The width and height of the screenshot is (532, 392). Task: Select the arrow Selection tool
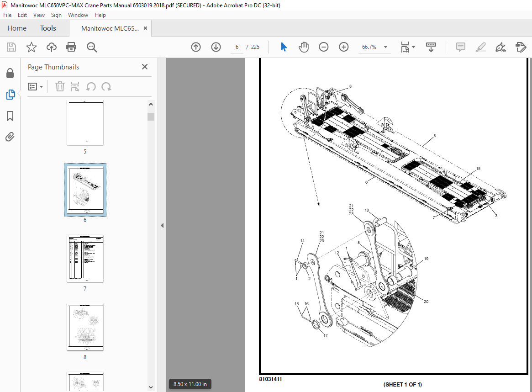(284, 47)
